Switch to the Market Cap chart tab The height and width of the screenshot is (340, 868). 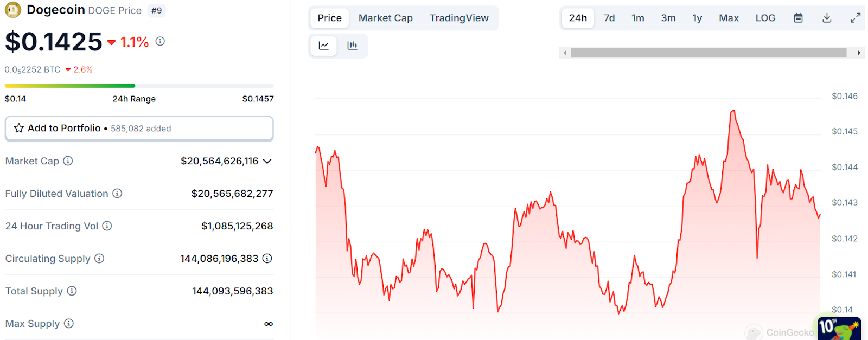pos(386,18)
